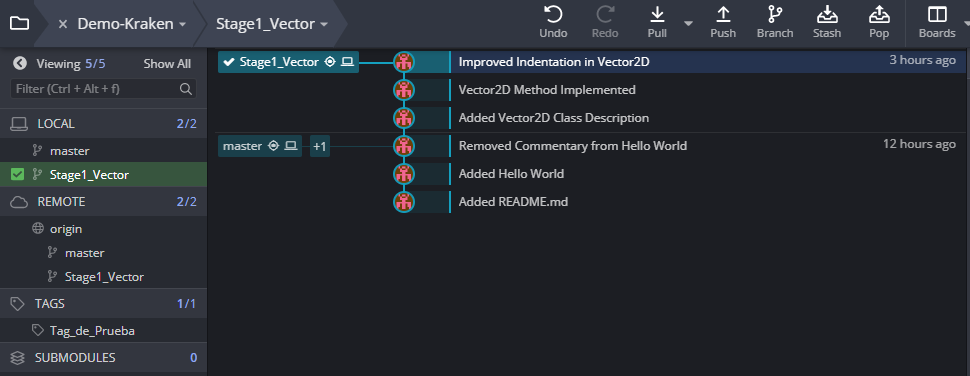
Task: Open the Pull options dropdown arrow
Action: pos(688,24)
